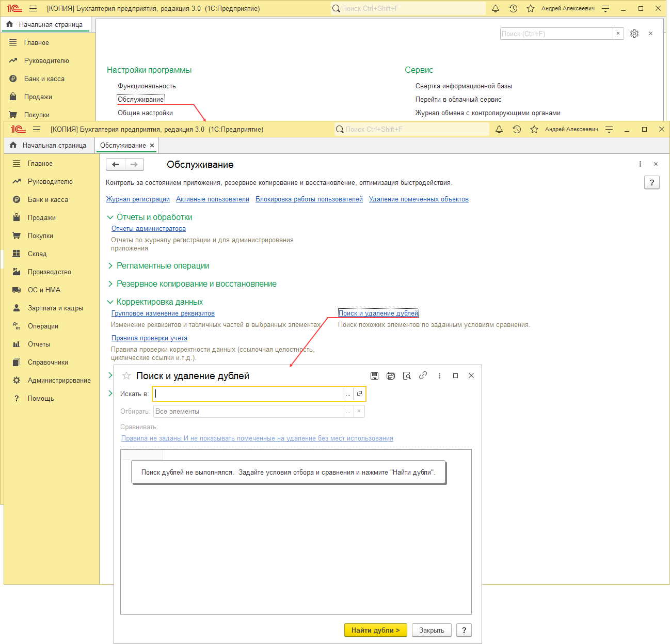The width and height of the screenshot is (670, 644).
Task: Open the history clock icon in the rear window
Action: pyautogui.click(x=513, y=9)
